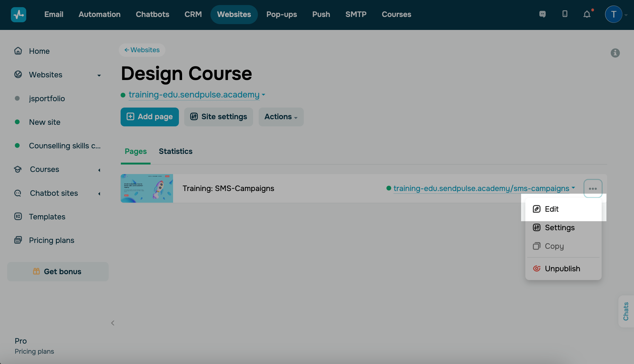The width and height of the screenshot is (634, 364).
Task: Expand the Chatbot sites sidebar section
Action: click(x=99, y=194)
